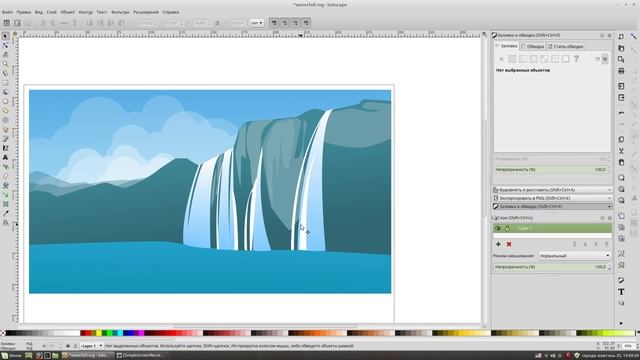Select the Color dropper tool
The height and width of the screenshot is (360, 640).
[5, 213]
